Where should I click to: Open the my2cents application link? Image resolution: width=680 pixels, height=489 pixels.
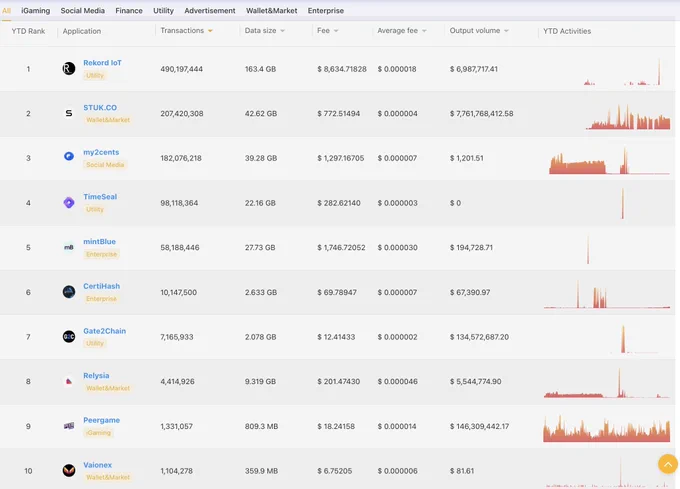[101, 152]
